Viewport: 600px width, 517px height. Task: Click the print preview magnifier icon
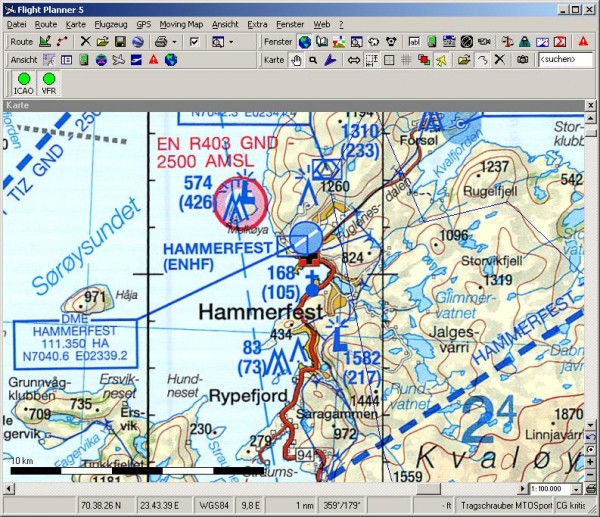[x=218, y=41]
